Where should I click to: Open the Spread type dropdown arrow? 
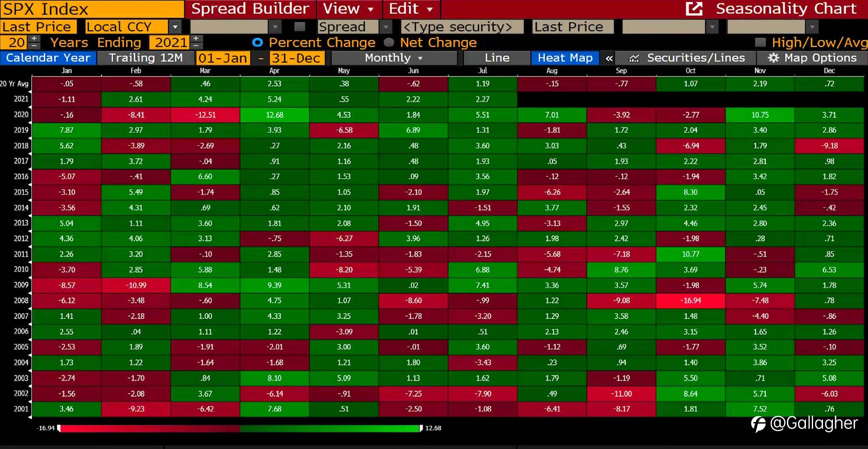pyautogui.click(x=386, y=27)
